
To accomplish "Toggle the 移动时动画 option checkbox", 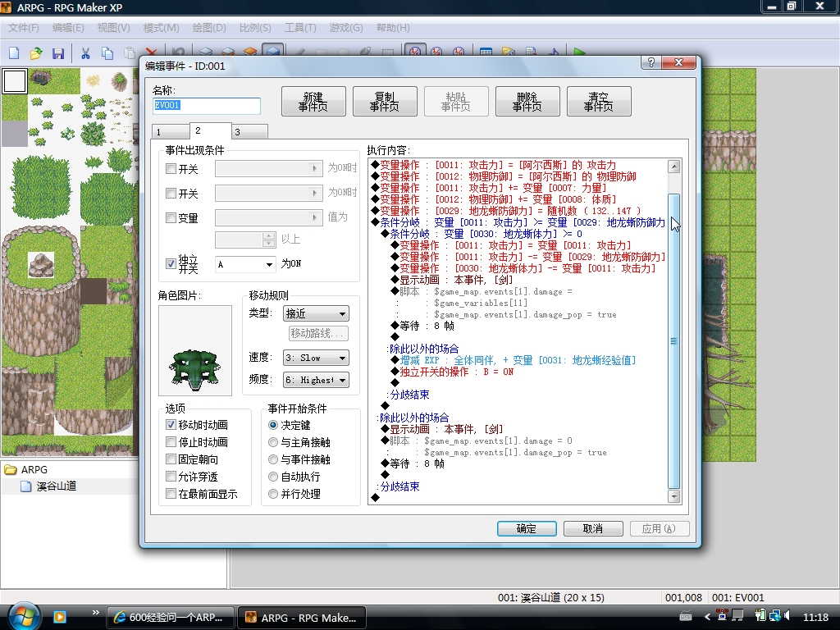I will (171, 425).
